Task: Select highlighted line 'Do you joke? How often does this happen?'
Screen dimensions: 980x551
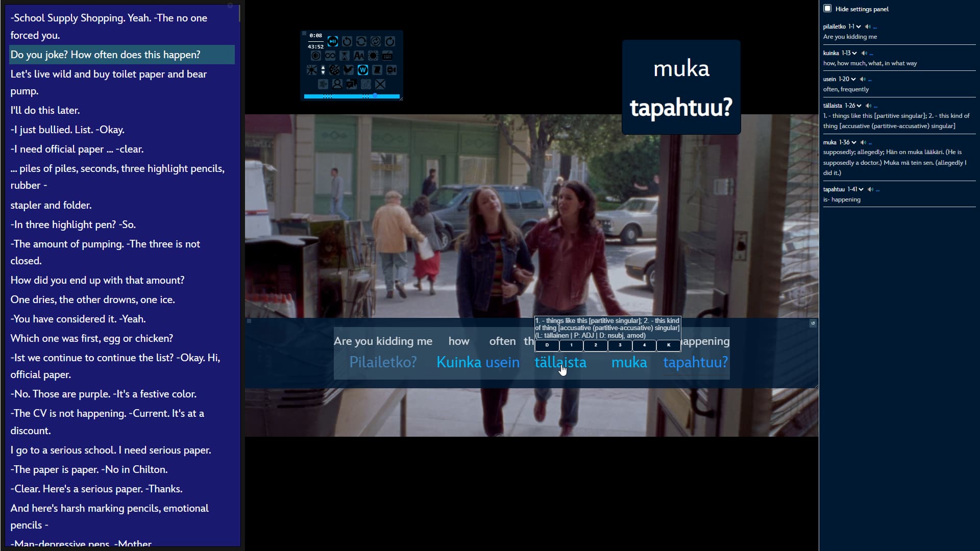Action: (x=122, y=55)
